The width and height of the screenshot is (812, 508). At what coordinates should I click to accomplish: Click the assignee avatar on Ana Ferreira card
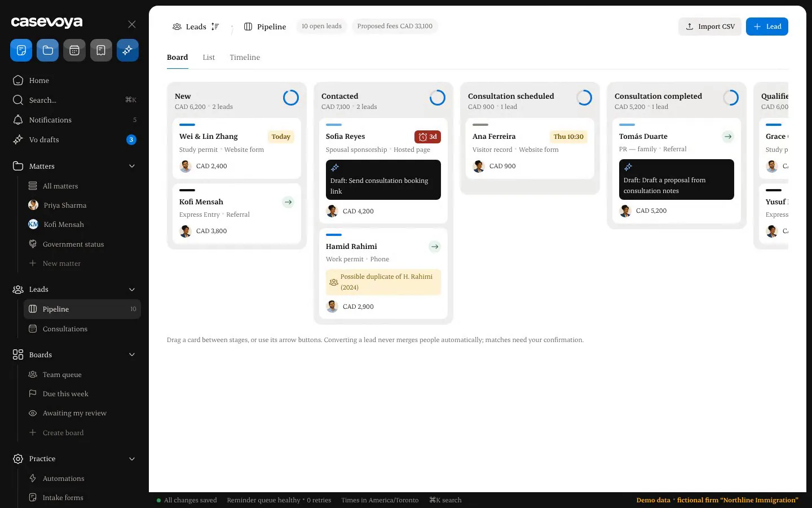tap(479, 166)
